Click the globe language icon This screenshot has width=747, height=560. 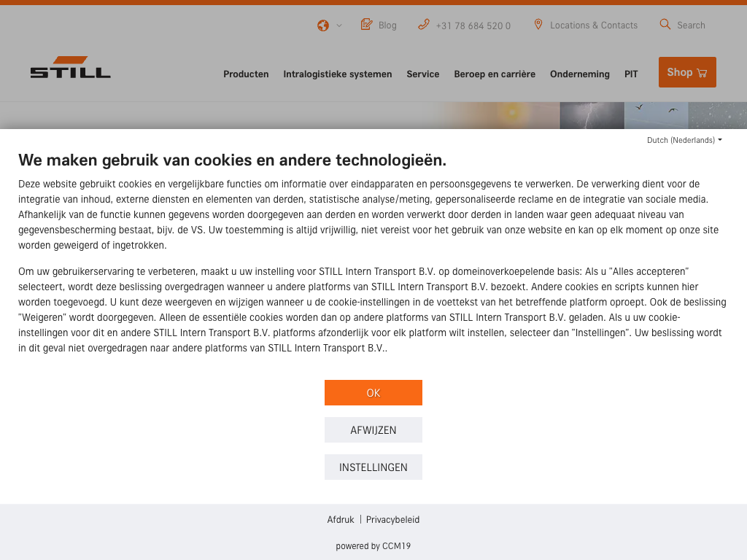tap(323, 26)
